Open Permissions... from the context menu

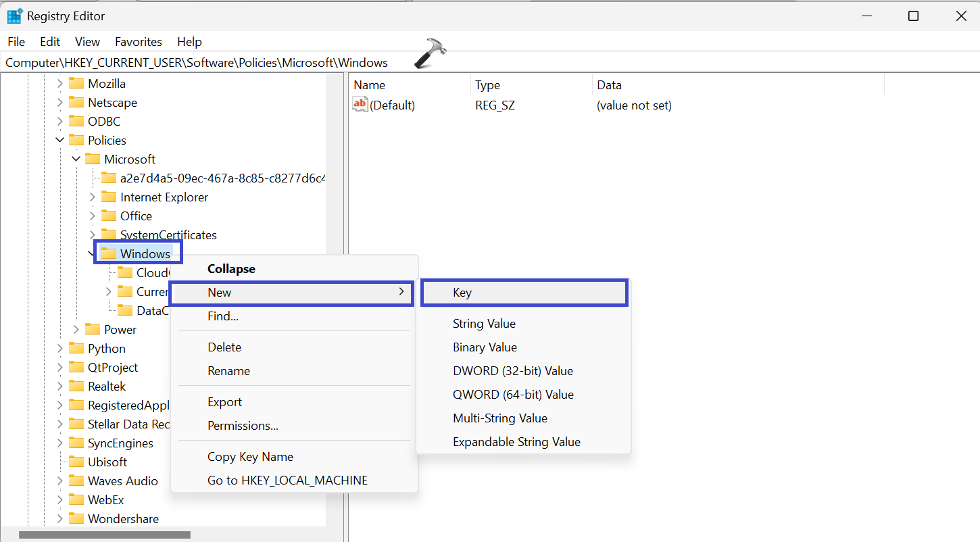294,426
